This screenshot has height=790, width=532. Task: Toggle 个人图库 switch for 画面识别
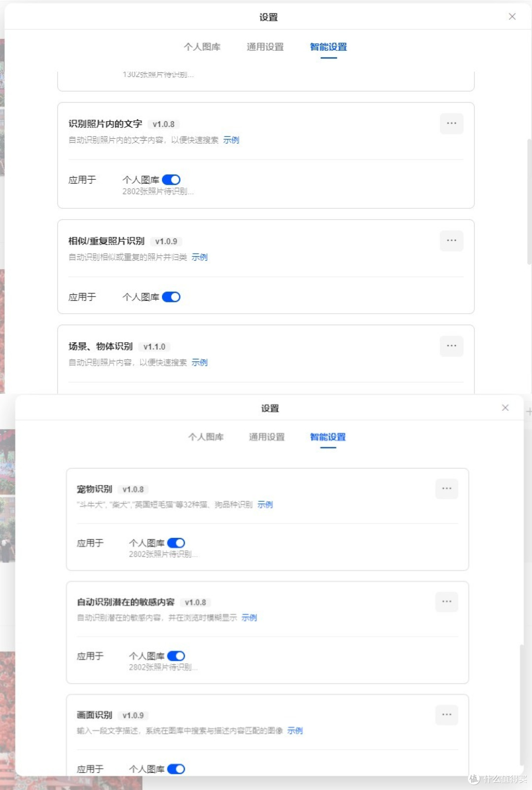[x=176, y=769]
